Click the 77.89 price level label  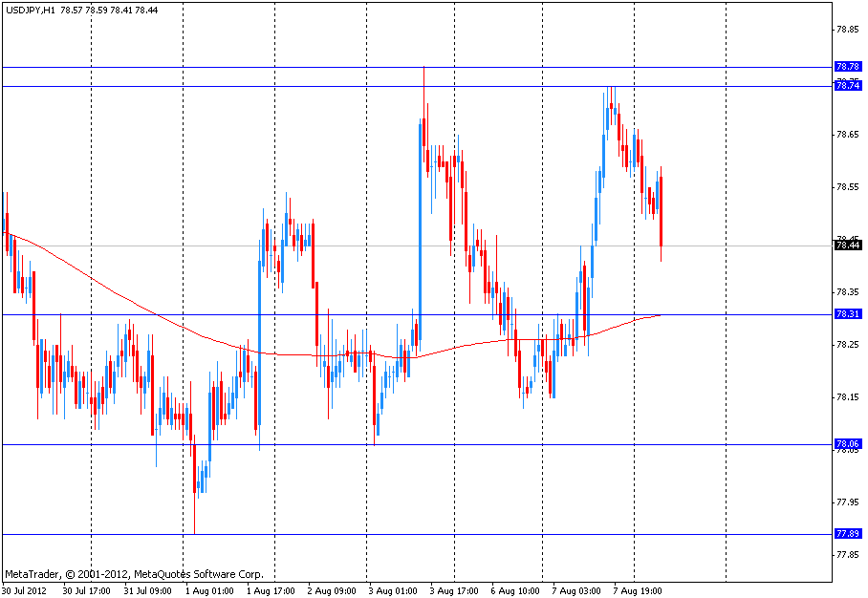tap(847, 534)
